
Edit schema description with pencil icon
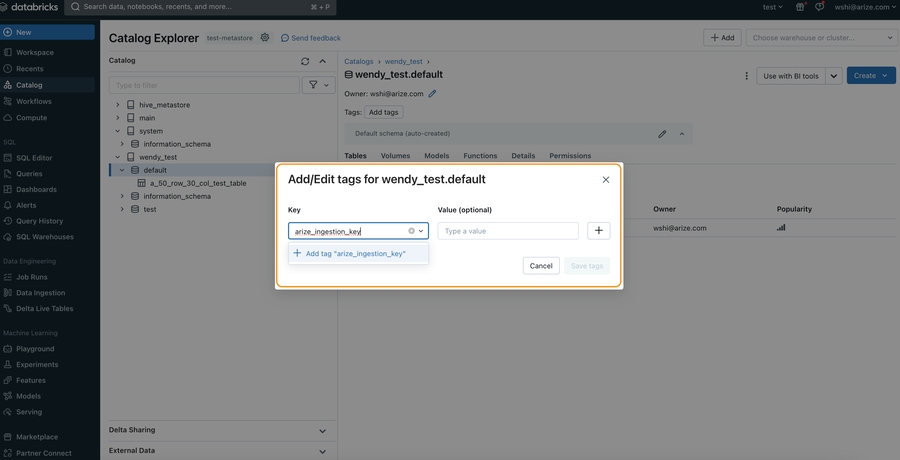(x=662, y=134)
